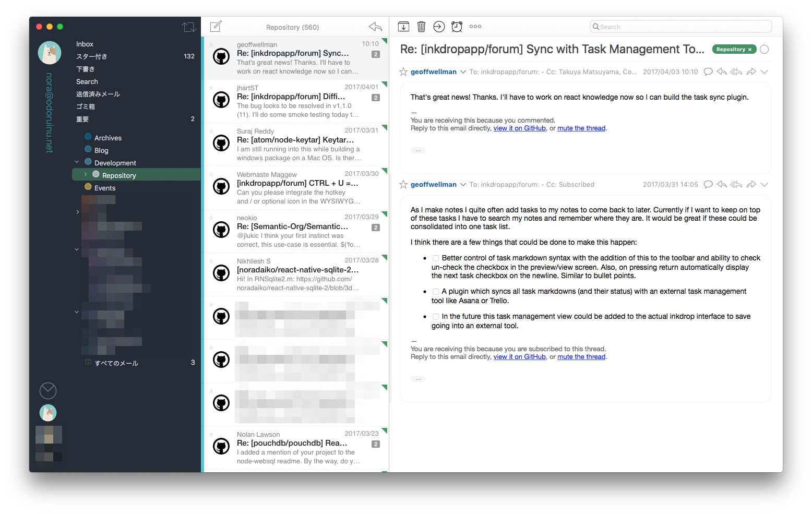Screen dimensions: 812x514
Task: Open Nikhilesh S react-native-sqlite message
Action: [296, 274]
